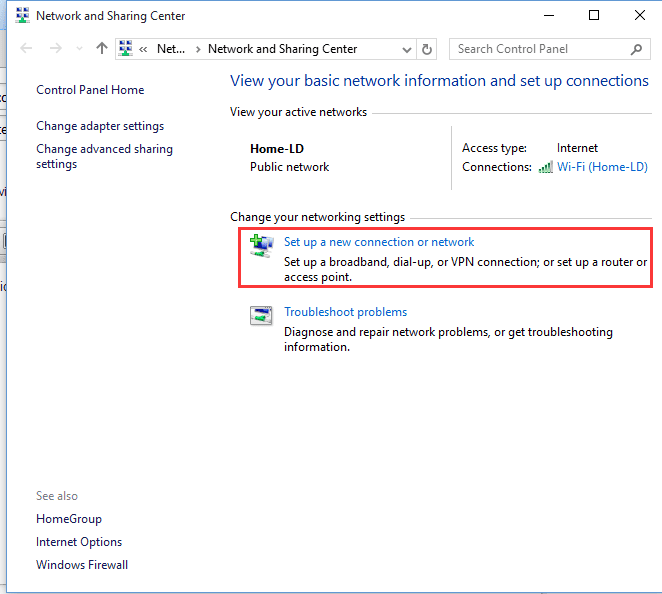662x594 pixels.
Task: Open Change adapter settings
Action: [100, 126]
